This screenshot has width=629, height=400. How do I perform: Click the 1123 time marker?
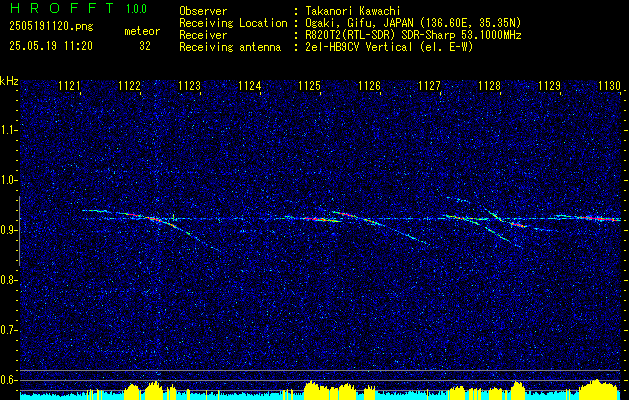pyautogui.click(x=189, y=85)
